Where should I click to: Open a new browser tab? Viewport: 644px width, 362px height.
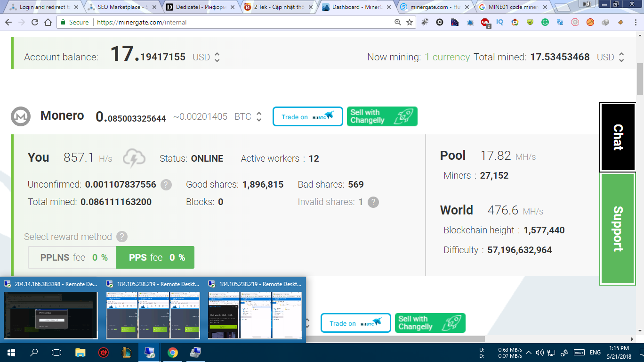coord(563,8)
